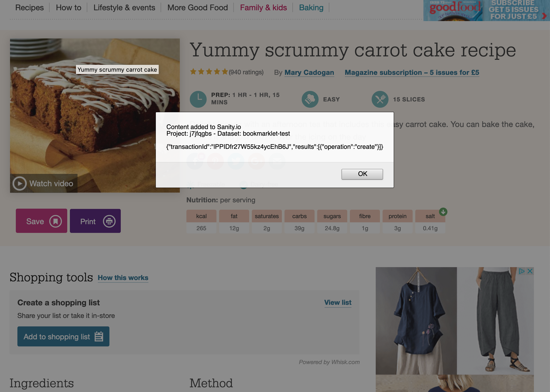550x392 pixels.
Task: Click the 15 slices cutlery icon
Action: (380, 99)
